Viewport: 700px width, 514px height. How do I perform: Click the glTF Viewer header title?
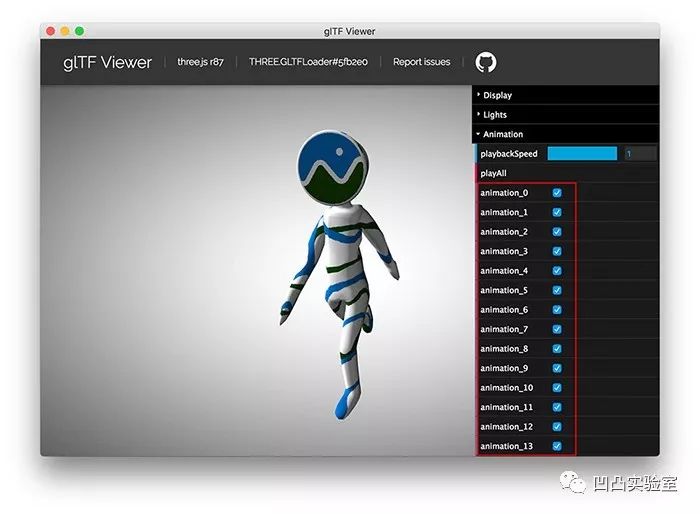(108, 63)
